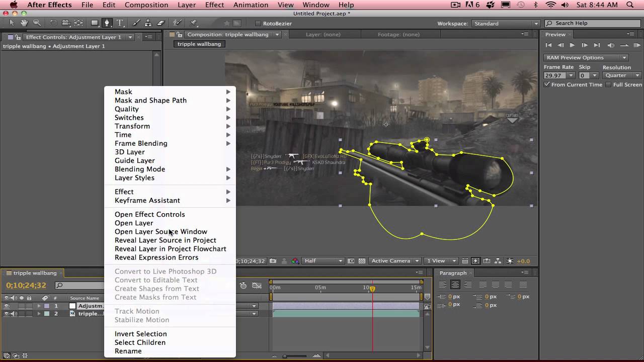The width and height of the screenshot is (644, 362).
Task: Expand layer 2 properties triangle
Action: coord(39,314)
